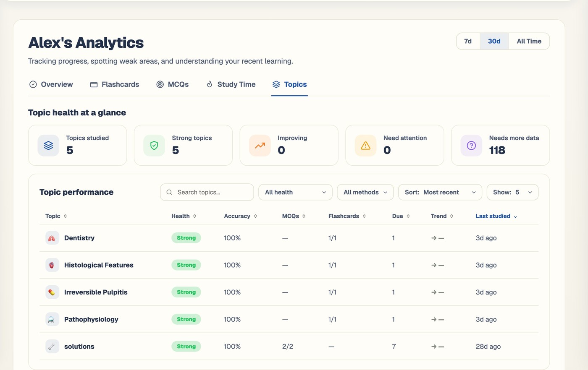Toggle Last studied sort direction
This screenshot has width=588, height=370.
pos(496,216)
